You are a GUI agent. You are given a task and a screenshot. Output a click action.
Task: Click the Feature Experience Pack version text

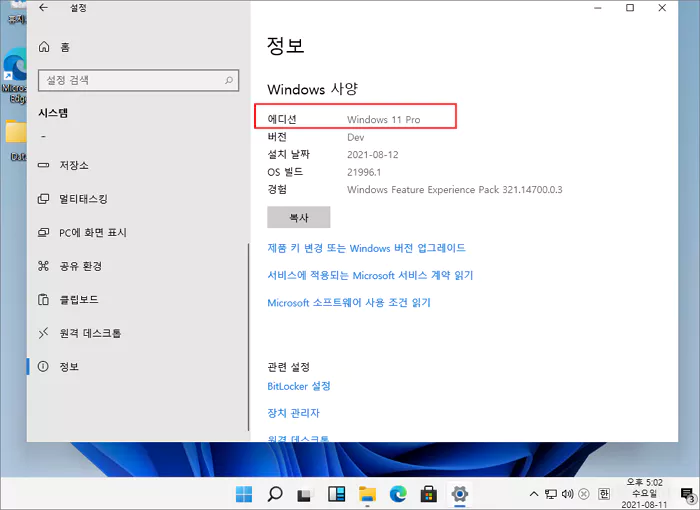[x=454, y=190]
